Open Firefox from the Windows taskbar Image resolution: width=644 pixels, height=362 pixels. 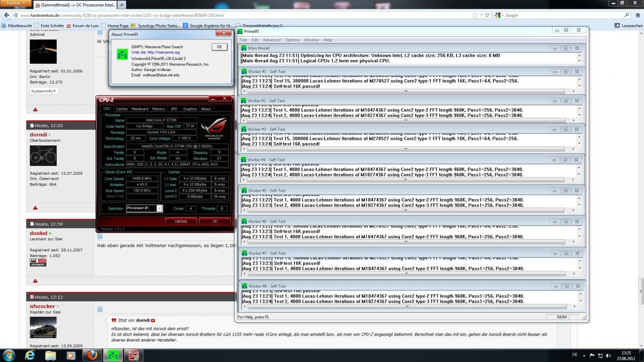92,355
